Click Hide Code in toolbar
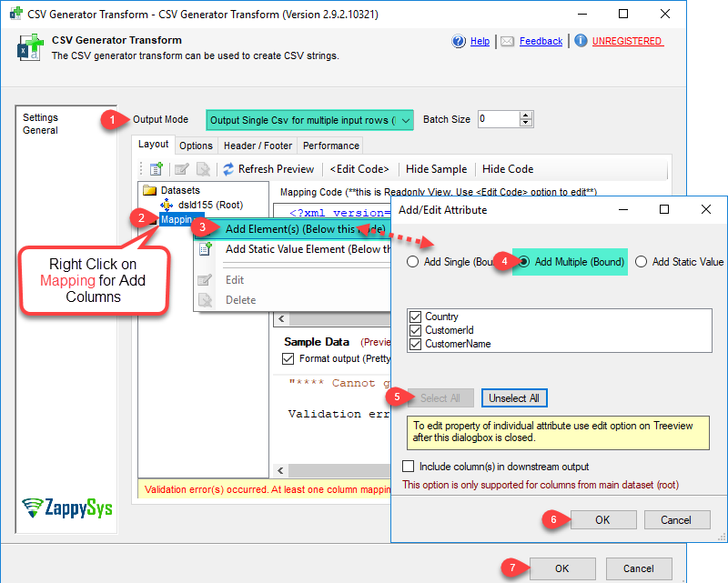728x583 pixels. pyautogui.click(x=508, y=169)
